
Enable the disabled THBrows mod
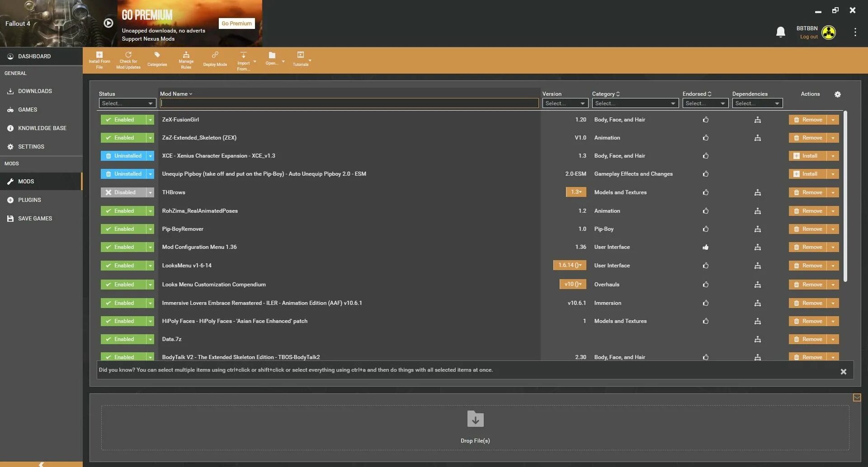pyautogui.click(x=123, y=192)
